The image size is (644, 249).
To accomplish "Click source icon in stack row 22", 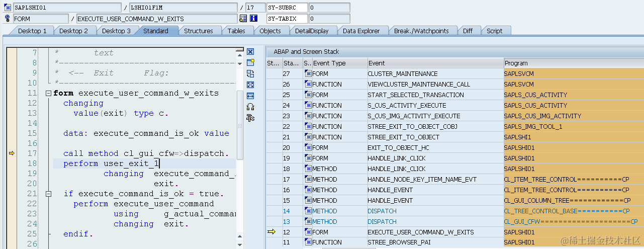I will pyautogui.click(x=308, y=126).
